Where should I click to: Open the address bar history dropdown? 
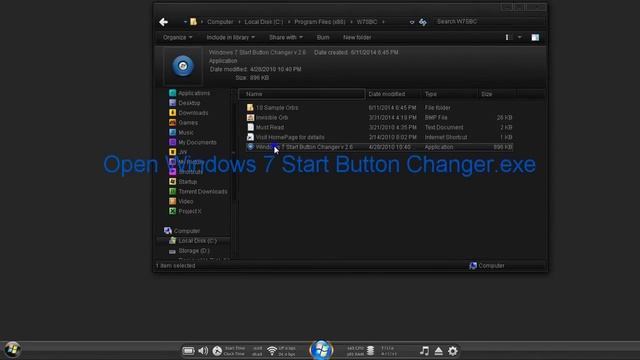pos(412,22)
